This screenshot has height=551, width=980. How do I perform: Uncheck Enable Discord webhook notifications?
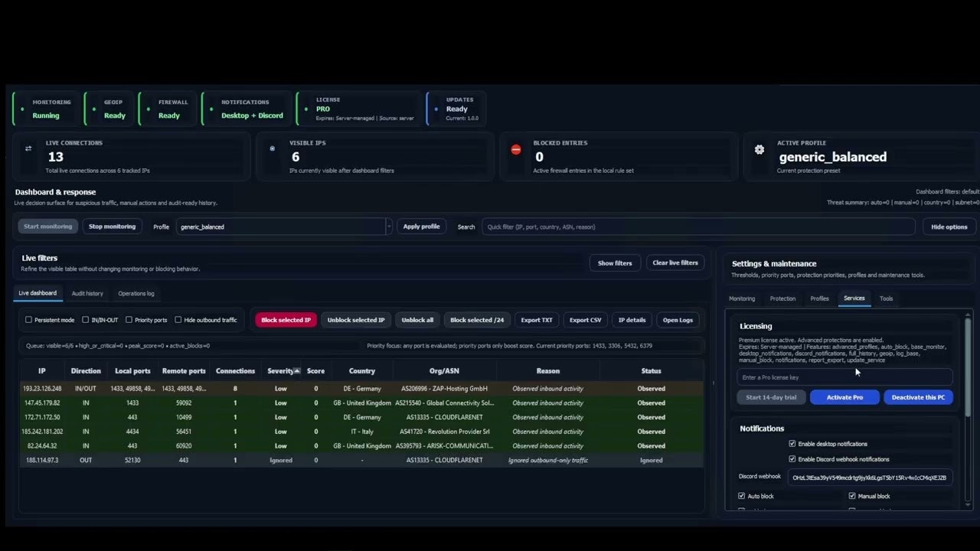tap(792, 459)
